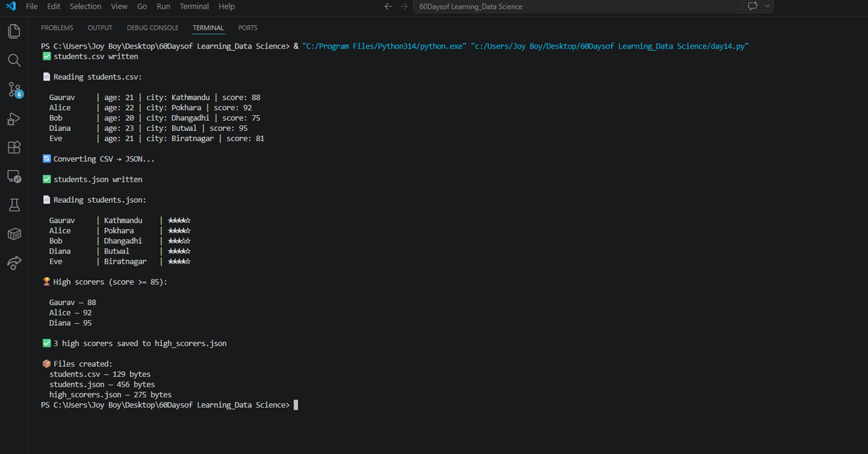Open the View menu

click(x=119, y=7)
